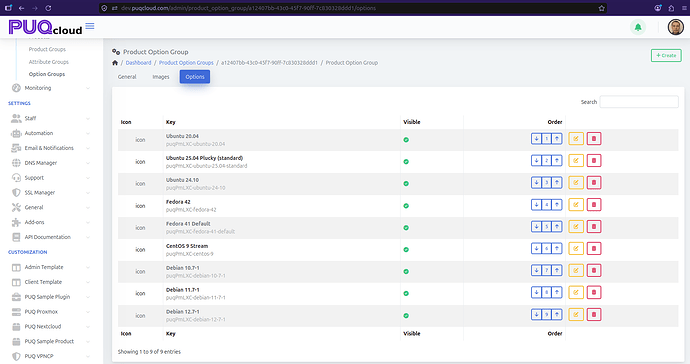Open Option Groups in sidebar
Image resolution: width=690 pixels, height=364 pixels.
(x=47, y=74)
